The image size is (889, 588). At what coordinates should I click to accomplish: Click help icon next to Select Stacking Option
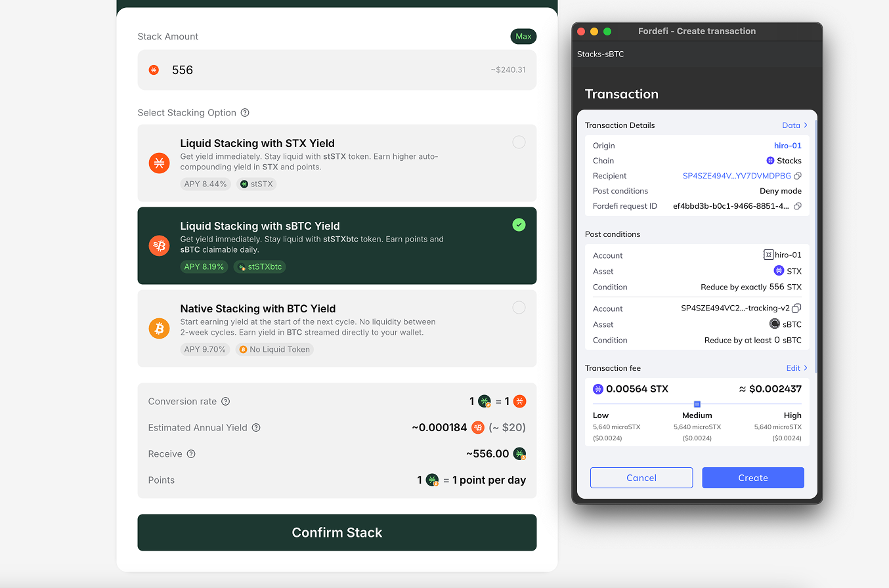click(x=245, y=113)
